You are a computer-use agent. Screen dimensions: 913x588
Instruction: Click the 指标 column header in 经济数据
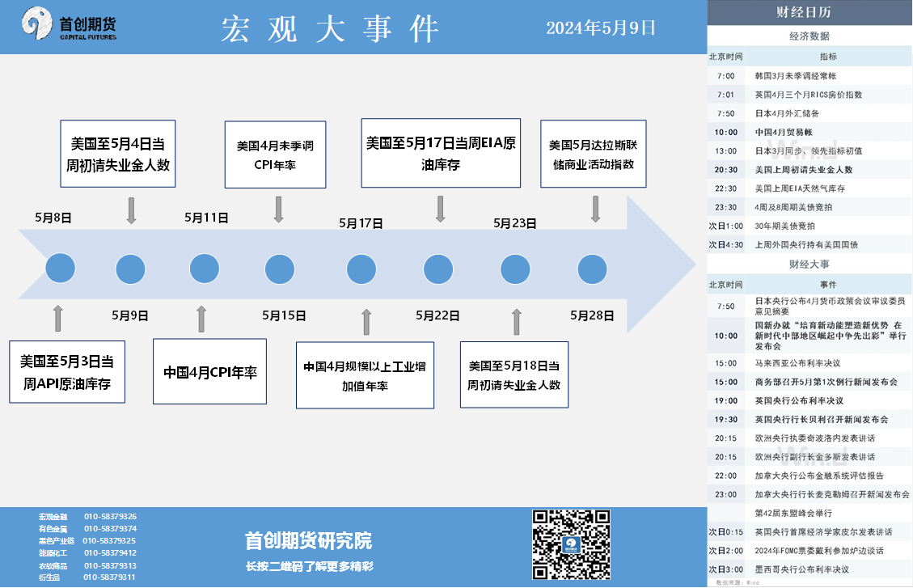[828, 57]
